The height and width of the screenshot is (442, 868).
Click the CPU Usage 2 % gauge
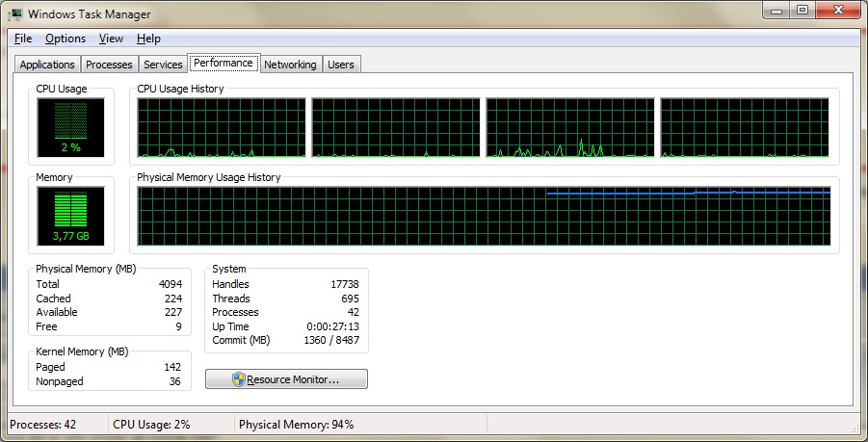(x=71, y=127)
